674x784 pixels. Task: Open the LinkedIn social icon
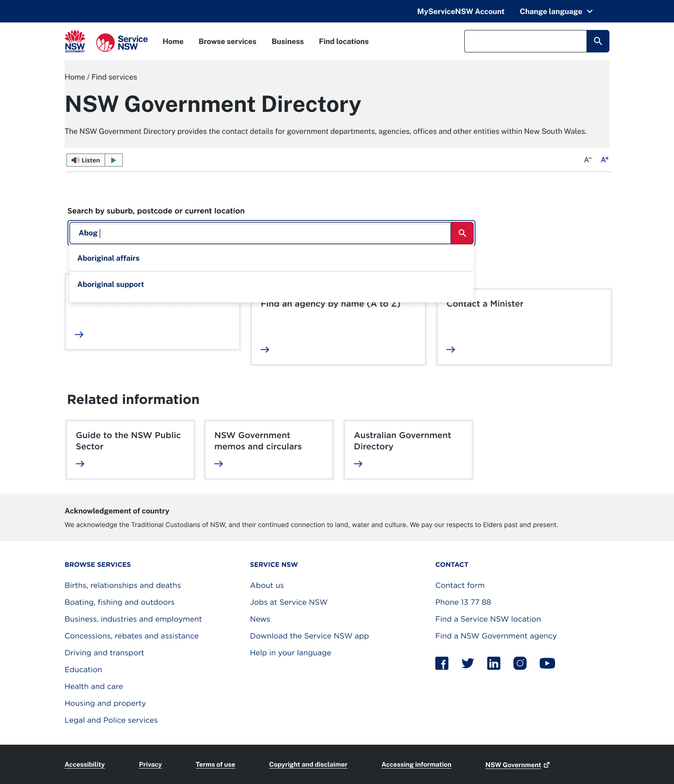point(494,663)
